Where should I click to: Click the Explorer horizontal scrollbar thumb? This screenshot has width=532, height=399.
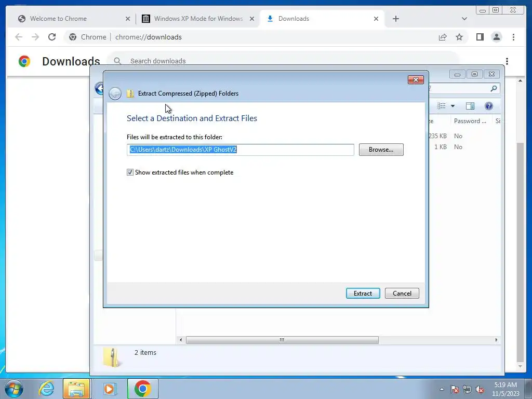(x=282, y=340)
